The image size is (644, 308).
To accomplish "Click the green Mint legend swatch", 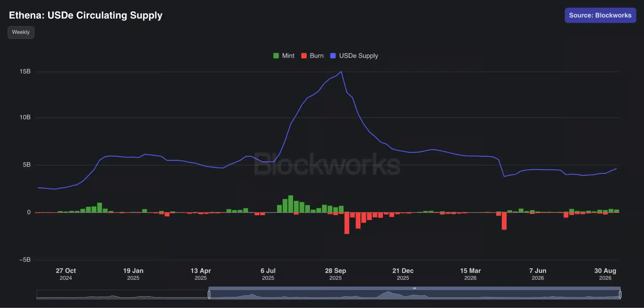I will tap(276, 56).
